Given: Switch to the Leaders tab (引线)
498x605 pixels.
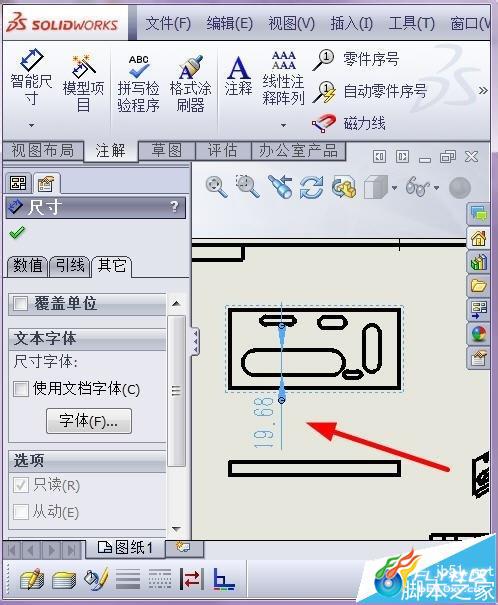Looking at the screenshot, I should pyautogui.click(x=70, y=265).
